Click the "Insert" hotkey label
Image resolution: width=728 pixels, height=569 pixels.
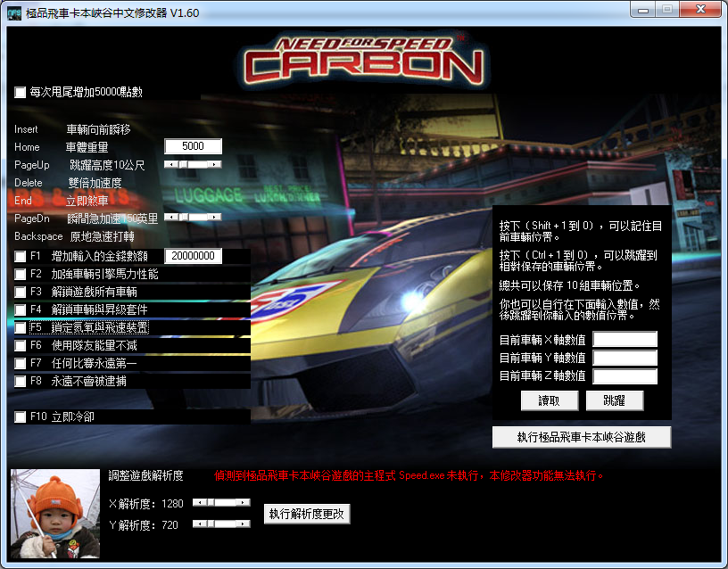(x=26, y=129)
